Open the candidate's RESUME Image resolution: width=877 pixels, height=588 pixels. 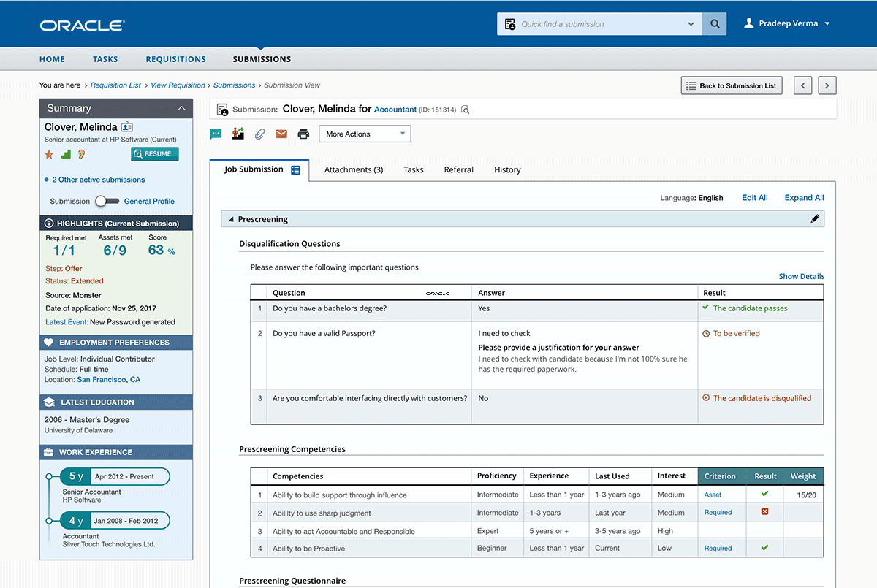tap(153, 153)
